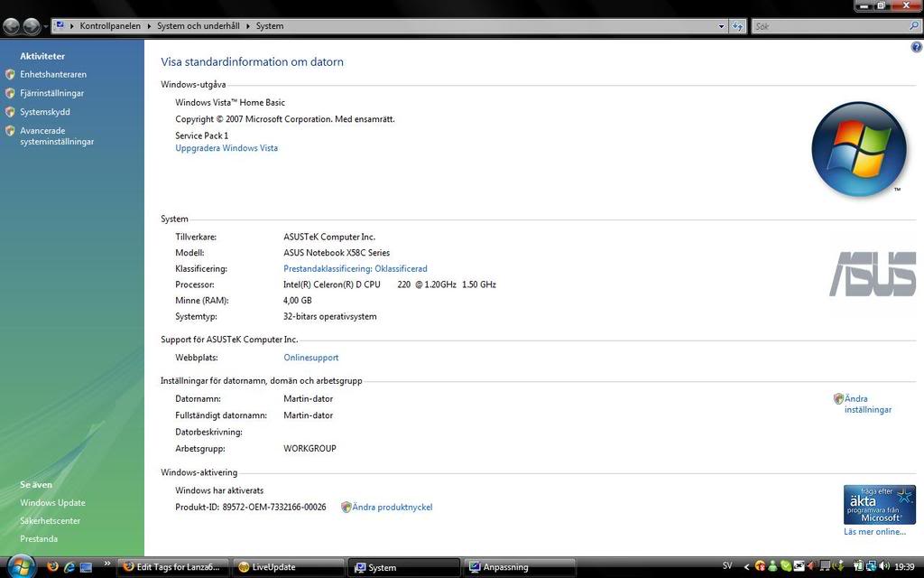Screen dimensions: 924x578
Task: Show hidden tray icons with the chevron
Action: tap(746, 567)
